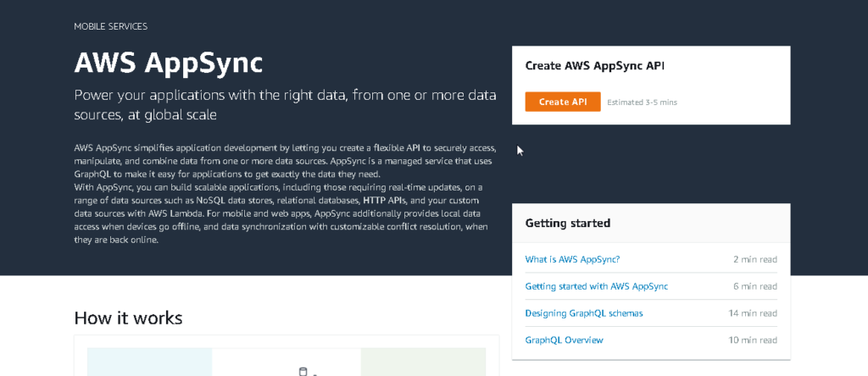The image size is (868, 376).
Task: Open the What is AWS AppSync? link
Action: tap(572, 259)
